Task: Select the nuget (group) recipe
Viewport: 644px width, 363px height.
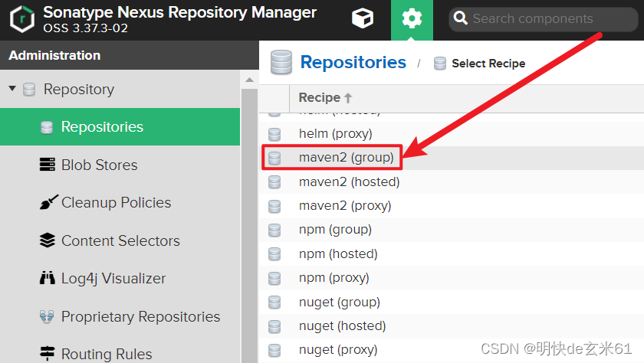Action: 452,302
